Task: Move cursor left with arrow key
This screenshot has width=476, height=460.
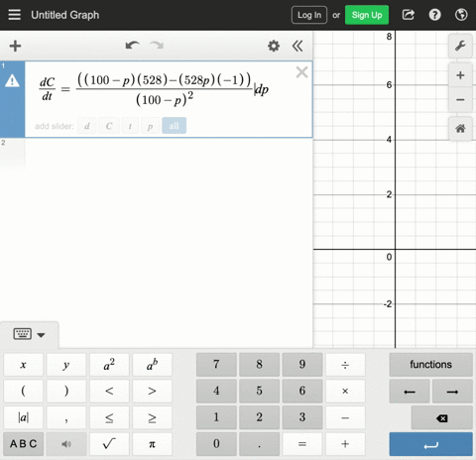Action: (x=410, y=392)
